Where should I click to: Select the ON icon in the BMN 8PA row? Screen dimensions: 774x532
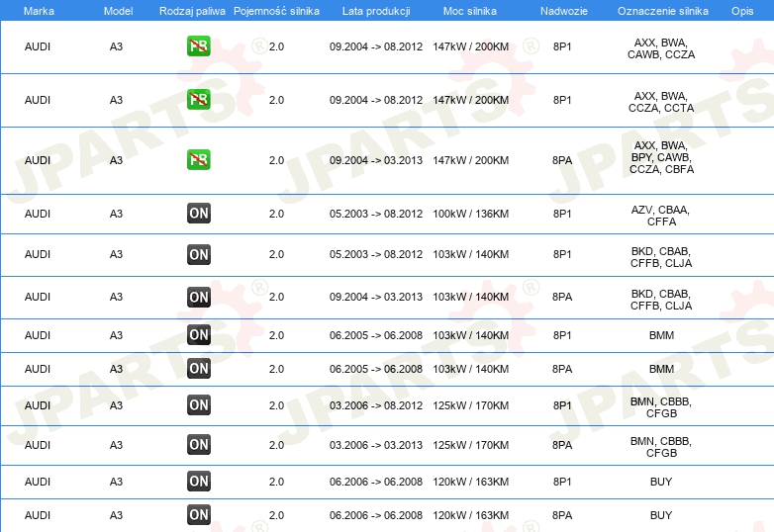(x=199, y=445)
